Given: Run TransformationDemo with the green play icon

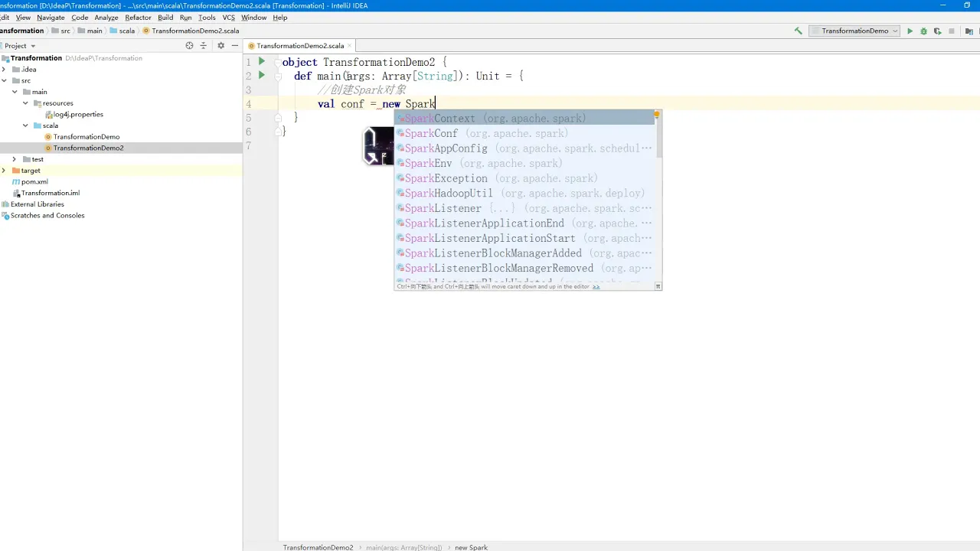Looking at the screenshot, I should 910,31.
